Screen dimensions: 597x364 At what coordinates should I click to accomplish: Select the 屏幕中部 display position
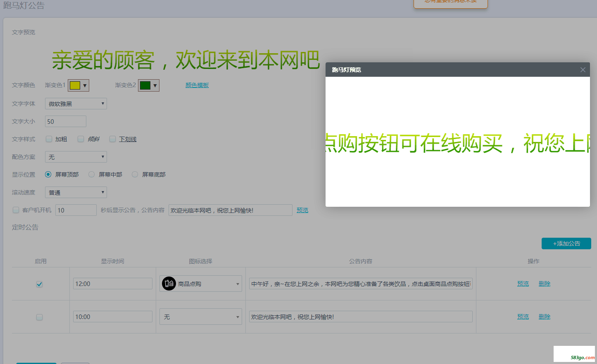tap(92, 175)
